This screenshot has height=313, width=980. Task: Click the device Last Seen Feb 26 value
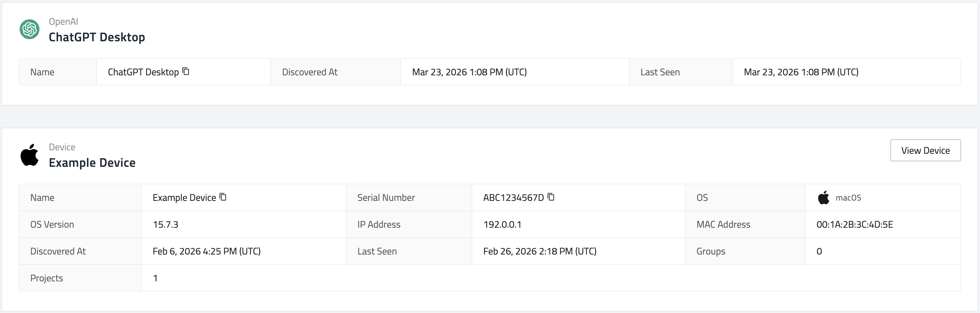539,251
